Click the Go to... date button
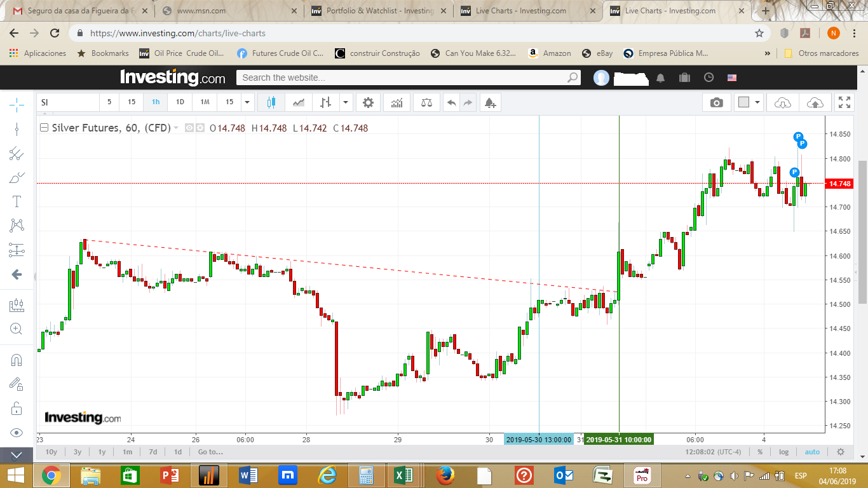This screenshot has height=488, width=868. point(210,452)
